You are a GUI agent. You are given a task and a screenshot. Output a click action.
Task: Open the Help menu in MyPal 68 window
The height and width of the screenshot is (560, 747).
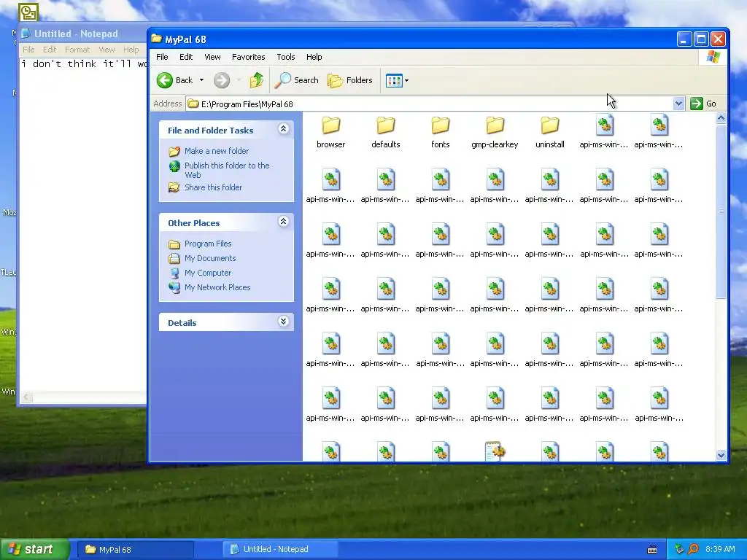point(314,57)
